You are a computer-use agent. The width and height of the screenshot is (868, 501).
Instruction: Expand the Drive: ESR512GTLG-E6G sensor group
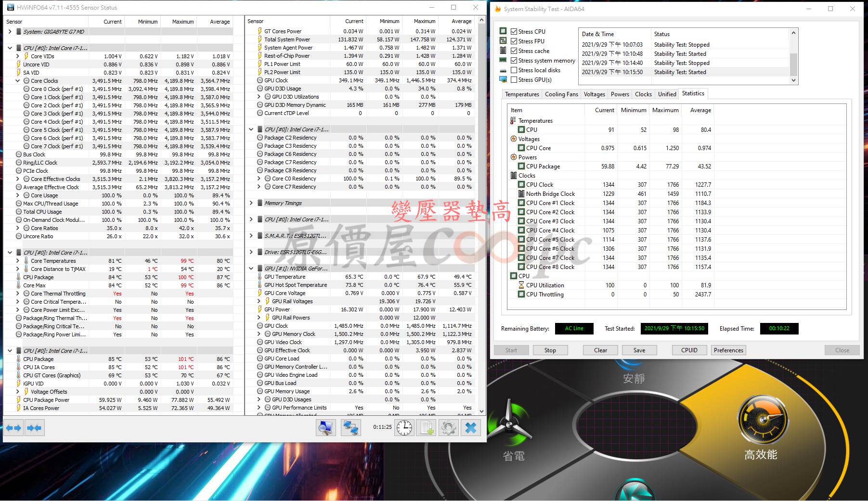click(x=251, y=252)
